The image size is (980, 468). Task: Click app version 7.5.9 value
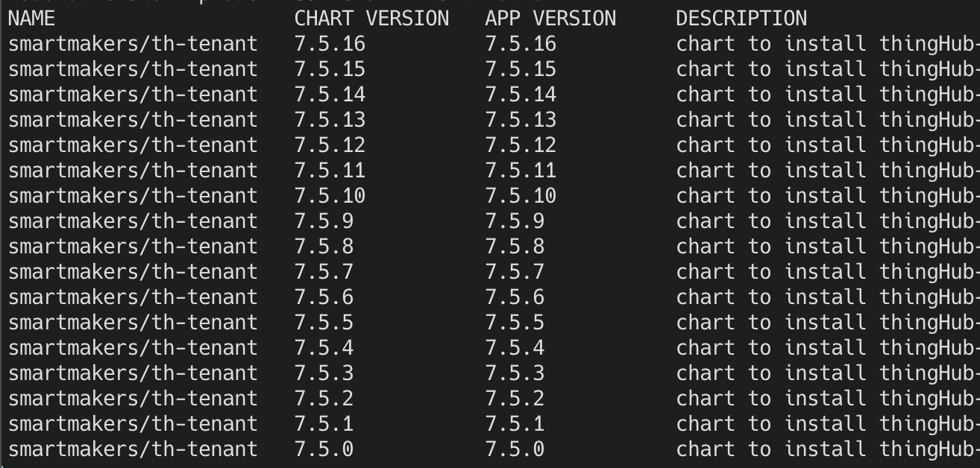pos(515,221)
